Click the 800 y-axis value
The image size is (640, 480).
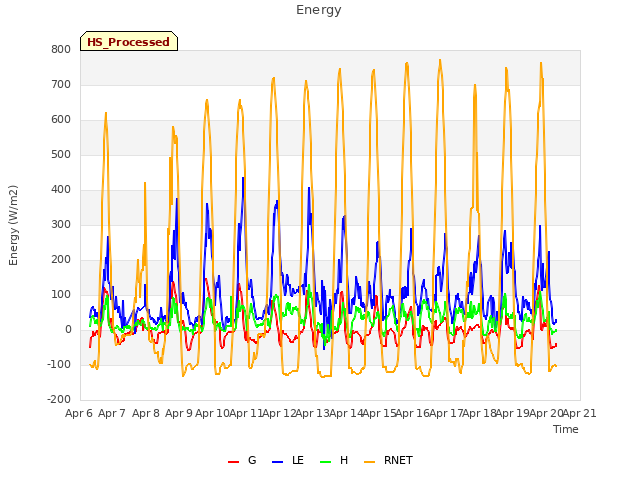[x=61, y=49]
